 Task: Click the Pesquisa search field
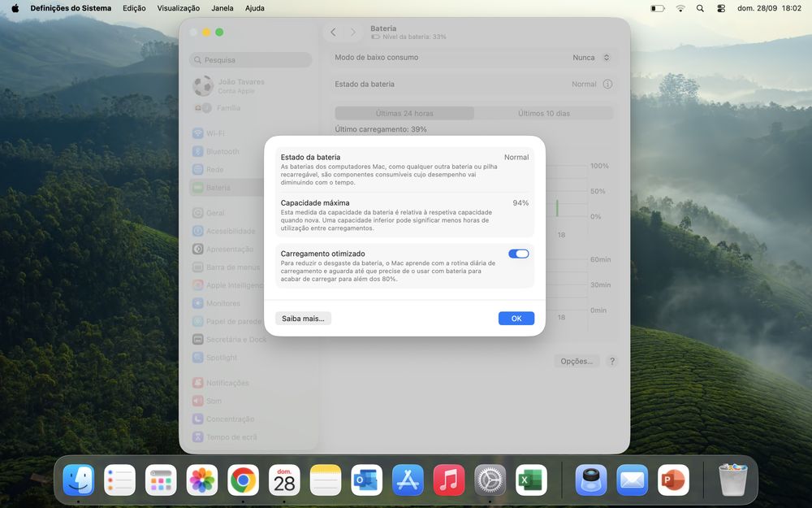pos(251,59)
